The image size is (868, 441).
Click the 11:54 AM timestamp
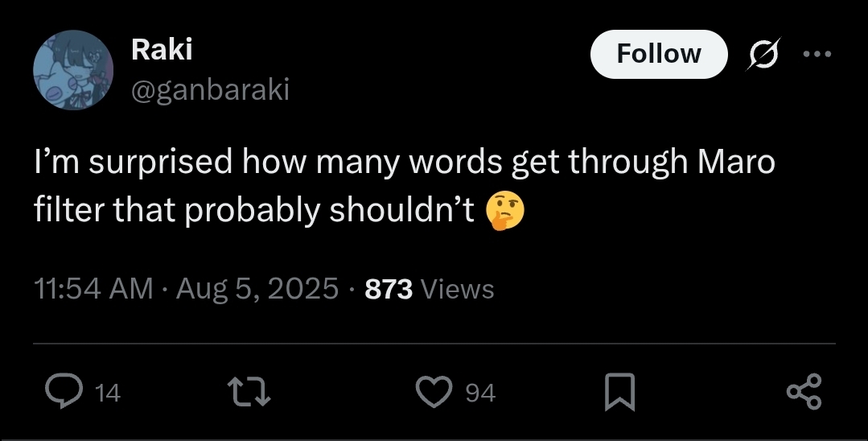coord(93,288)
